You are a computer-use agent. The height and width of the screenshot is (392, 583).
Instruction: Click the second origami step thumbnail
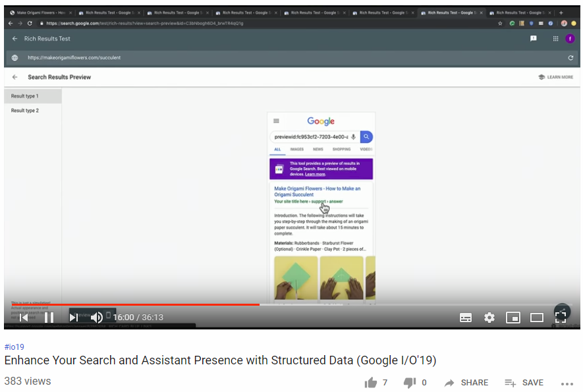(341, 278)
